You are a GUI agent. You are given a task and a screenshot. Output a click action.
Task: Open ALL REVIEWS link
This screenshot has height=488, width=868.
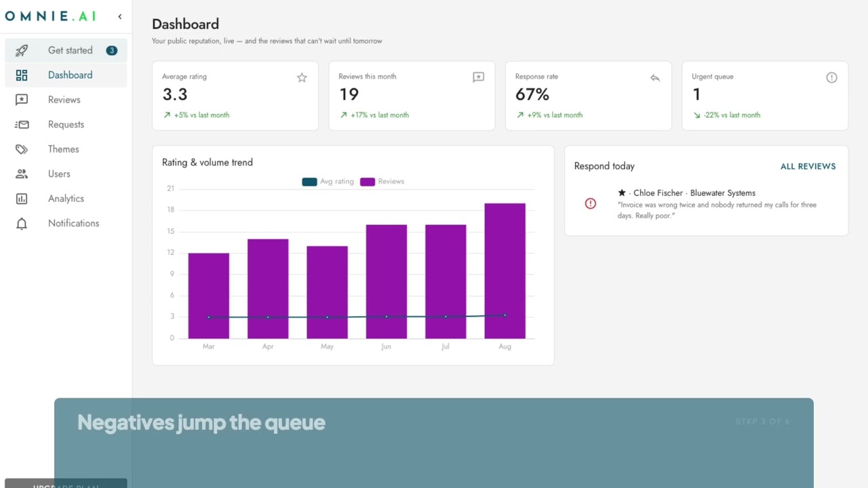point(808,166)
